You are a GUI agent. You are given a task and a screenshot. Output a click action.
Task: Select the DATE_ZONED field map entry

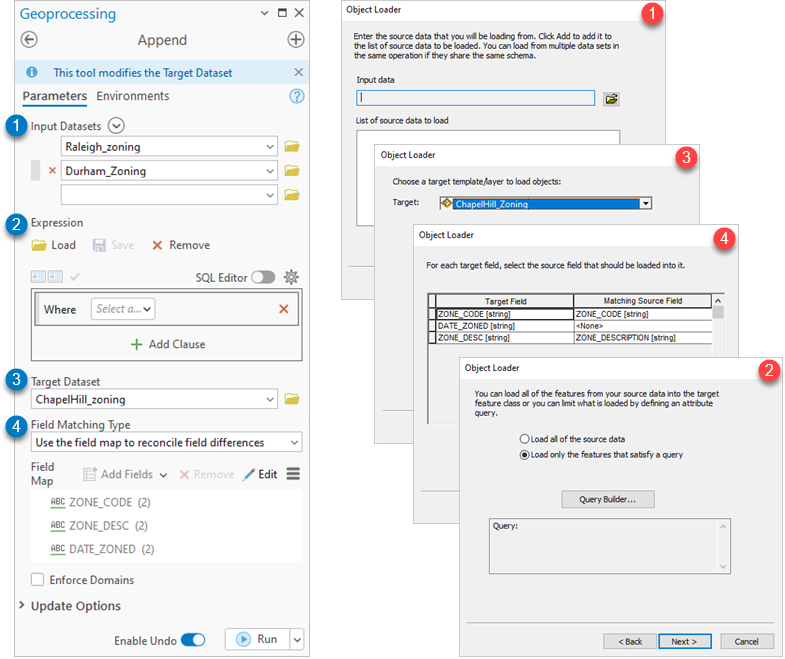click(102, 549)
